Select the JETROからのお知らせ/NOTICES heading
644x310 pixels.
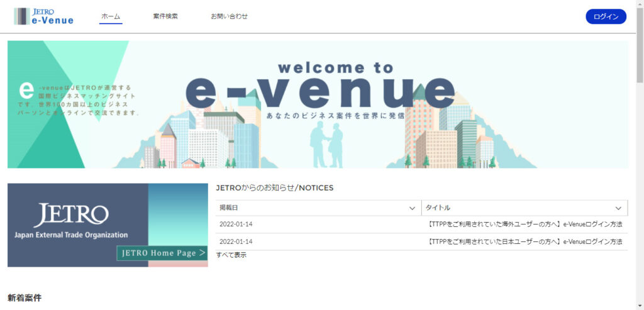coord(274,188)
